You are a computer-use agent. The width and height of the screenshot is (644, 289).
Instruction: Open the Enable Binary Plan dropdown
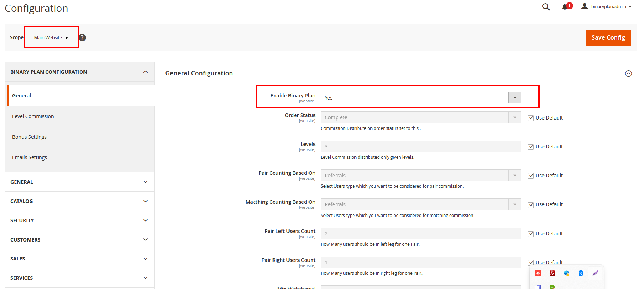(421, 98)
